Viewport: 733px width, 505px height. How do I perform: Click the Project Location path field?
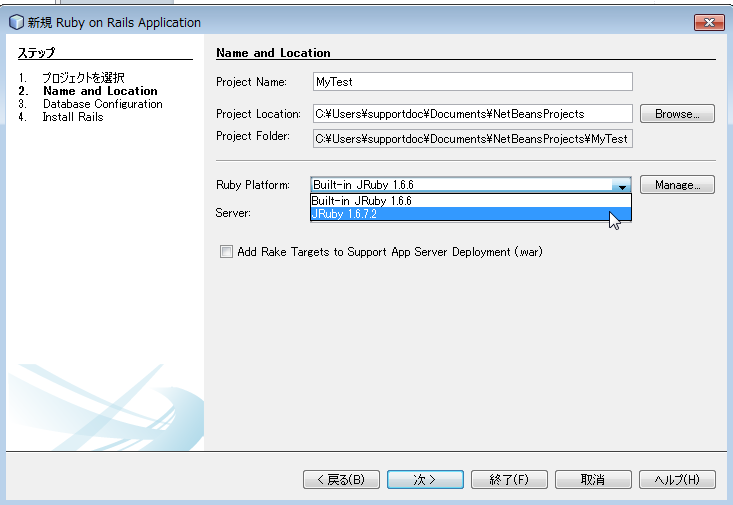[473, 114]
